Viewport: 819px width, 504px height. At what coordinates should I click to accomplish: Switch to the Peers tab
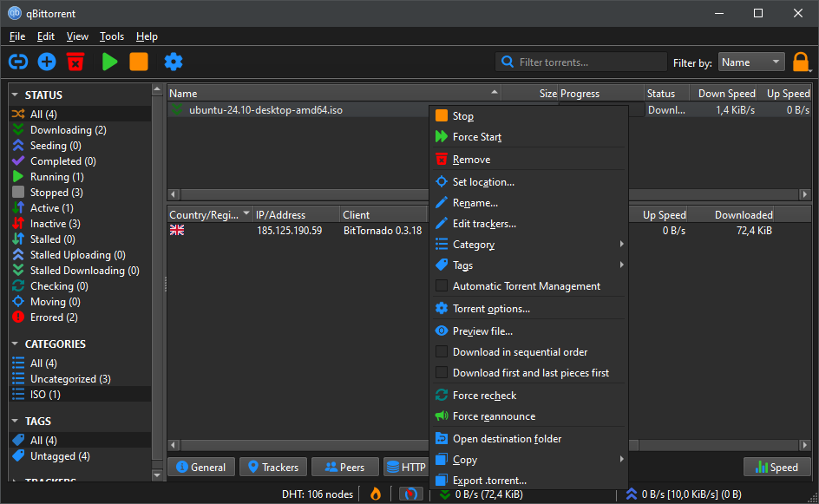click(344, 467)
